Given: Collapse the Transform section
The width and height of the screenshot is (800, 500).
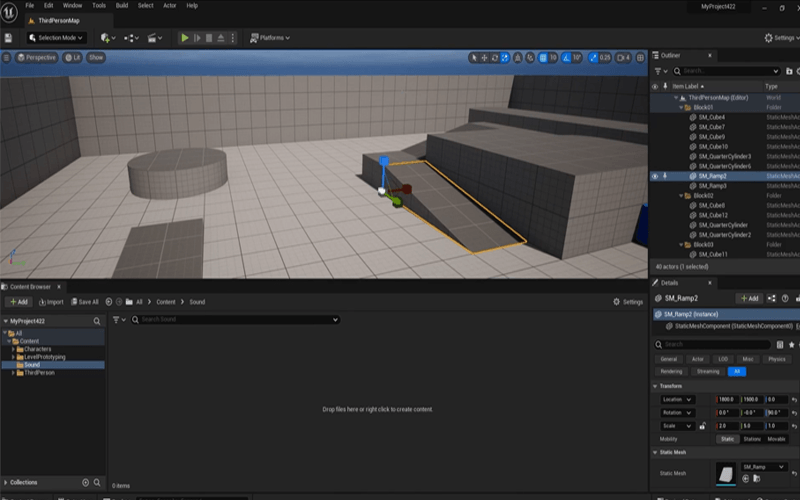Looking at the screenshot, I should (x=655, y=386).
